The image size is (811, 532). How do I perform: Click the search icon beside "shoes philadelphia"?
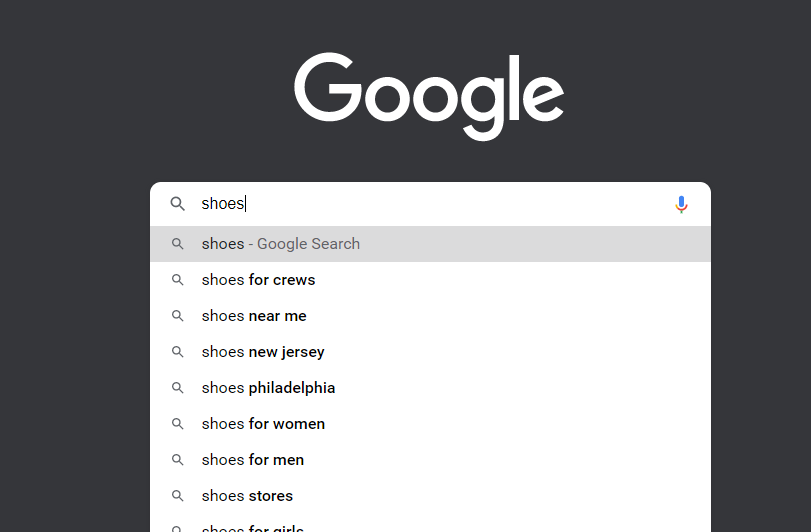[178, 388]
